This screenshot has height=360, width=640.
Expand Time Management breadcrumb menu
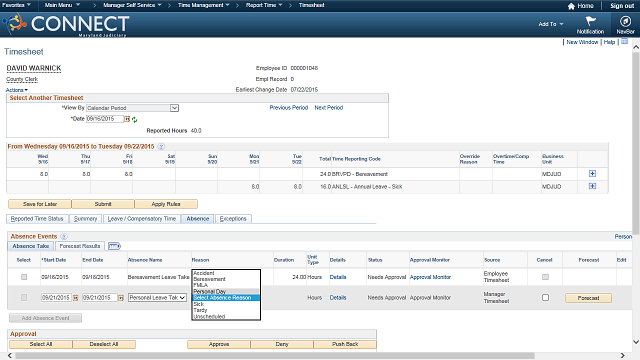pyautogui.click(x=204, y=5)
